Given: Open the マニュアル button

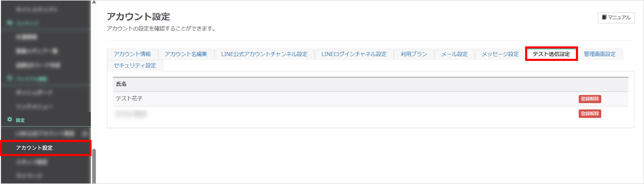Looking at the screenshot, I should click(616, 18).
